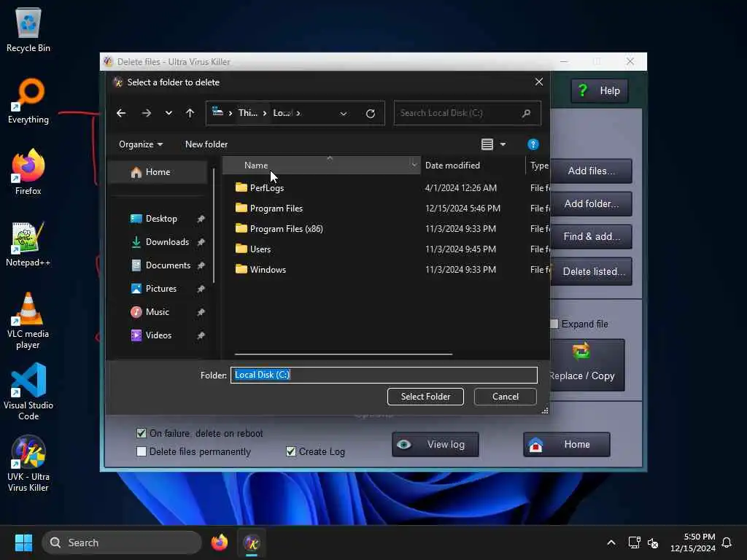Image resolution: width=747 pixels, height=560 pixels.
Task: Cancel the folder selection dialog
Action: [x=505, y=396]
